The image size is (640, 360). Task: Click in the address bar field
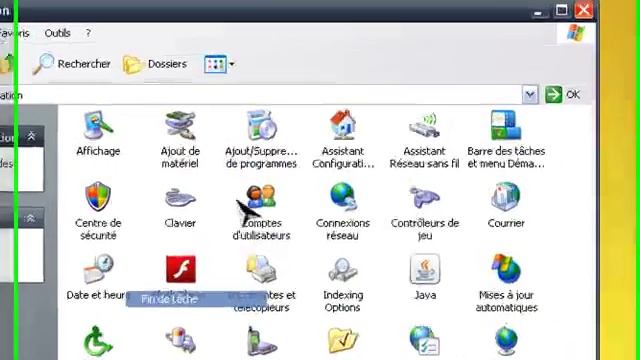pyautogui.click(x=261, y=95)
